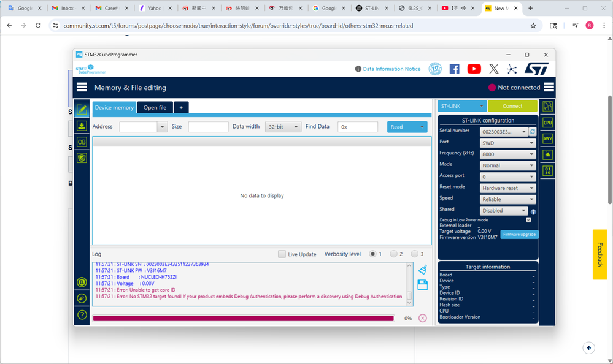613x364 pixels.
Task: Open the Data Information Notice link
Action: 391,69
